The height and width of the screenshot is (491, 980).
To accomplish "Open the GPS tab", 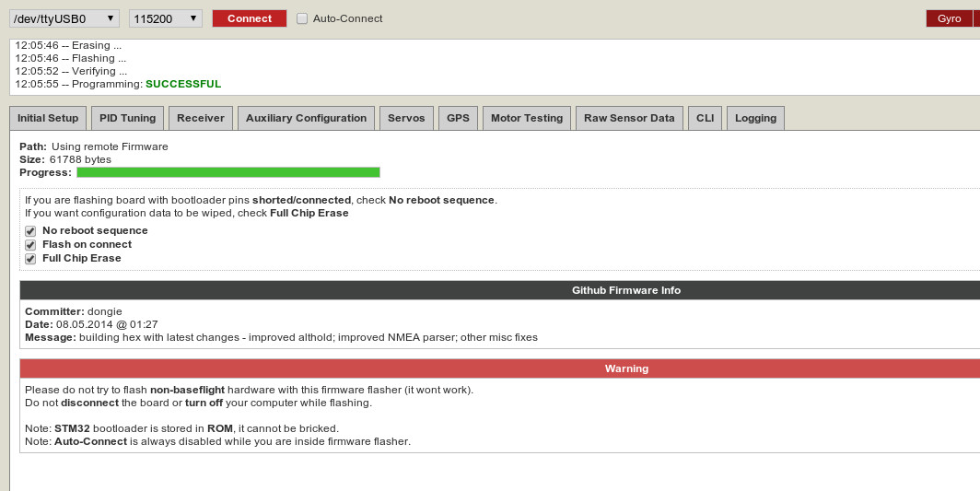I will tap(458, 118).
